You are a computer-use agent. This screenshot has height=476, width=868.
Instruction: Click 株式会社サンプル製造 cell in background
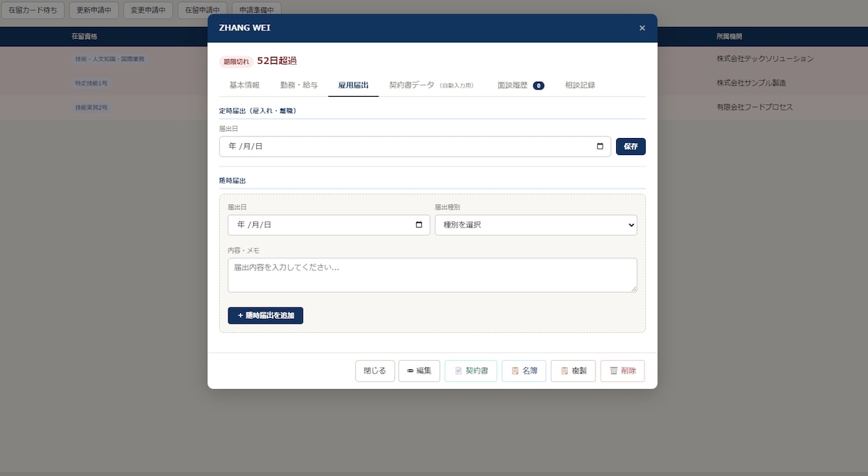click(x=751, y=83)
